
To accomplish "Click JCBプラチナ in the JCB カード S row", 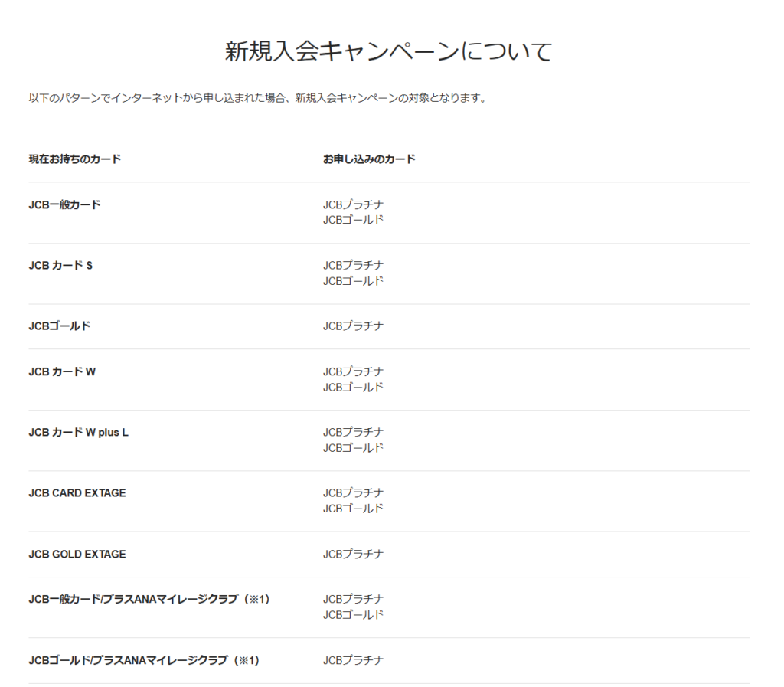I will coord(353,265).
